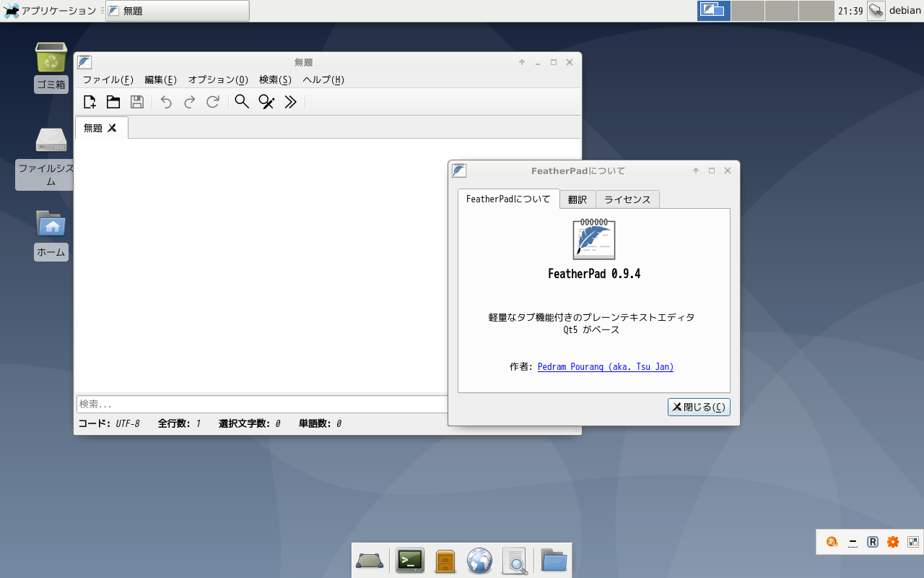Open the file manager from the dock
This screenshot has width=924, height=578.
(x=553, y=560)
